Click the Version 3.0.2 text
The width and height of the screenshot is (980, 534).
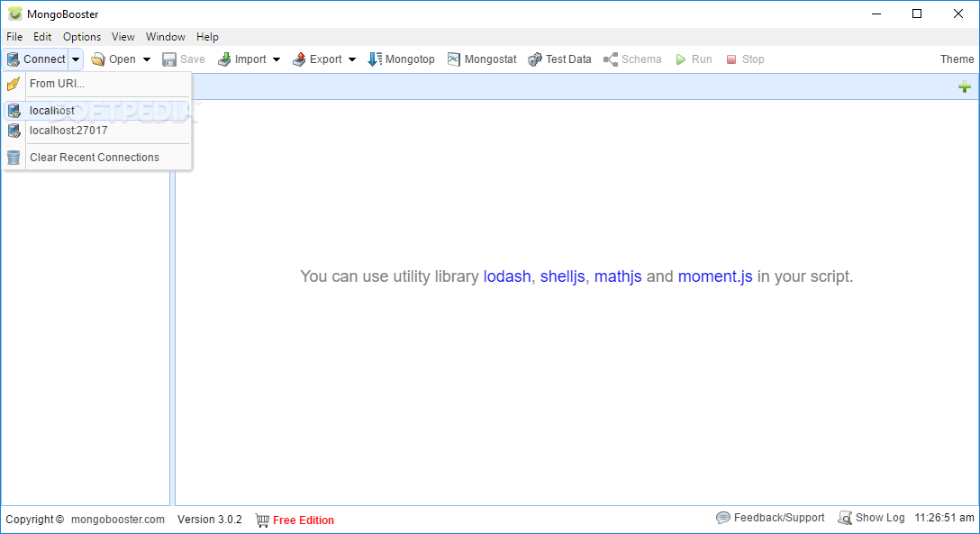tap(209, 519)
